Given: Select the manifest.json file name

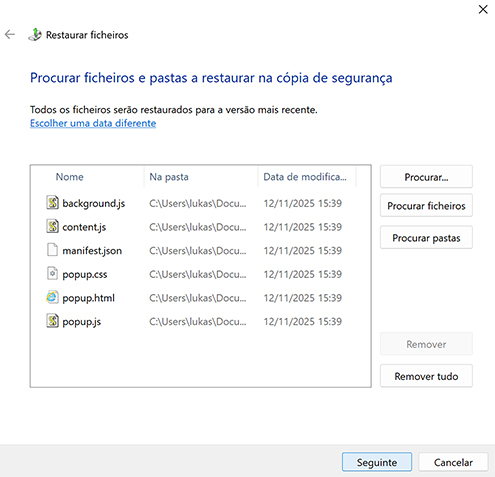Looking at the screenshot, I should (x=92, y=250).
